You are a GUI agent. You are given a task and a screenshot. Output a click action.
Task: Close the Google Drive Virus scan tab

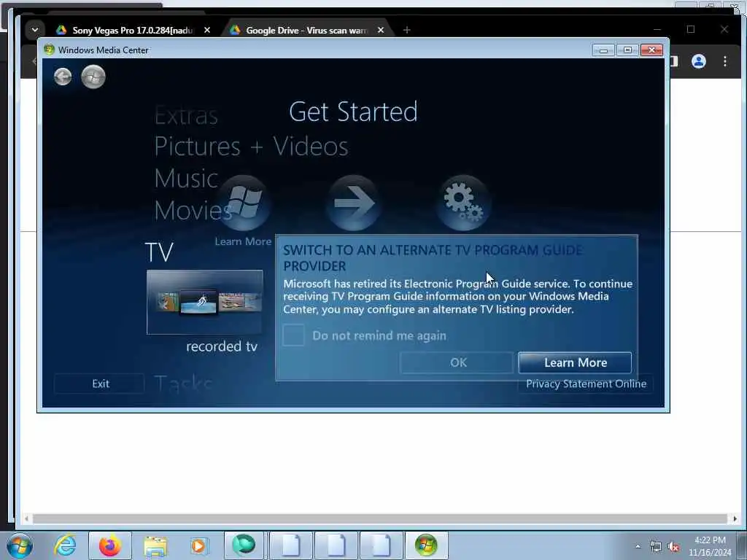click(381, 30)
